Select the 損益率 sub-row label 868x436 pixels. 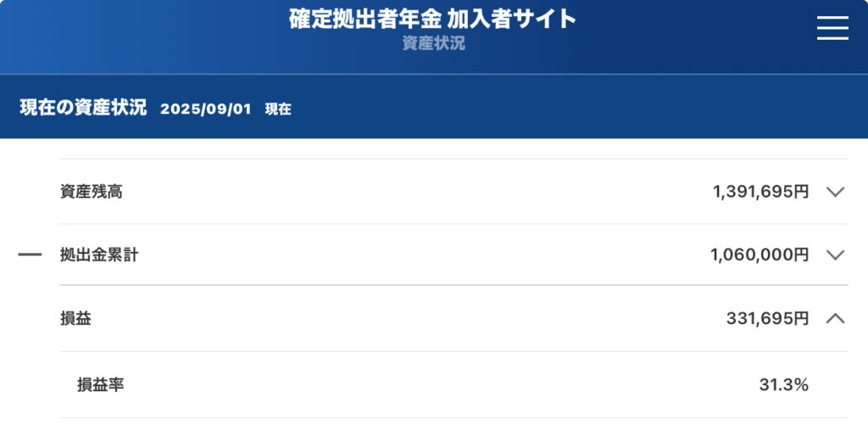(100, 384)
